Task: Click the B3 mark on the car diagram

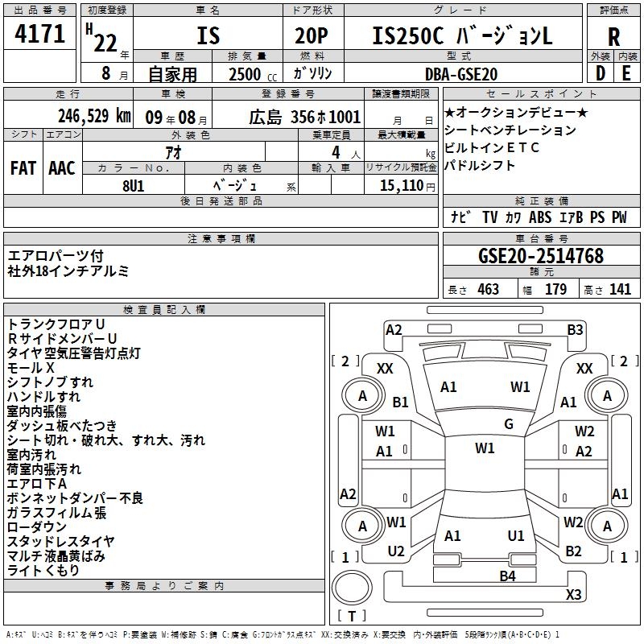Action: coord(575,329)
